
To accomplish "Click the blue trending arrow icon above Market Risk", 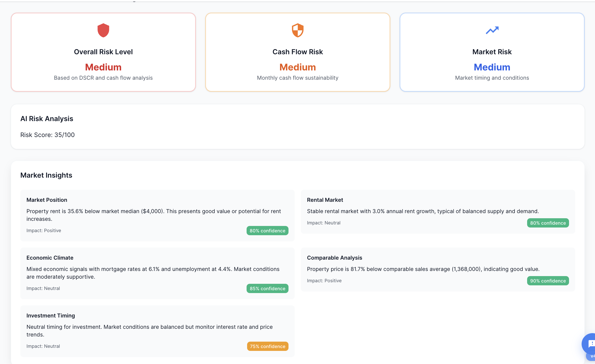I will click(x=492, y=30).
